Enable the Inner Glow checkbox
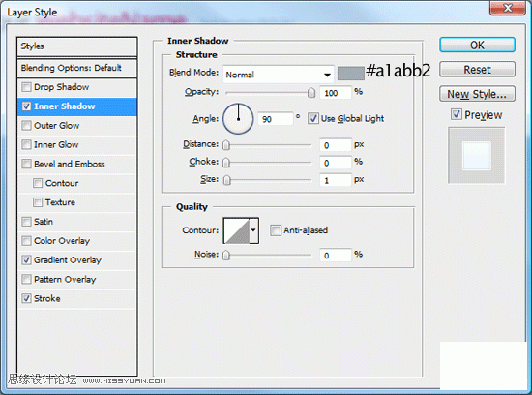Image resolution: width=532 pixels, height=395 pixels. [x=26, y=144]
